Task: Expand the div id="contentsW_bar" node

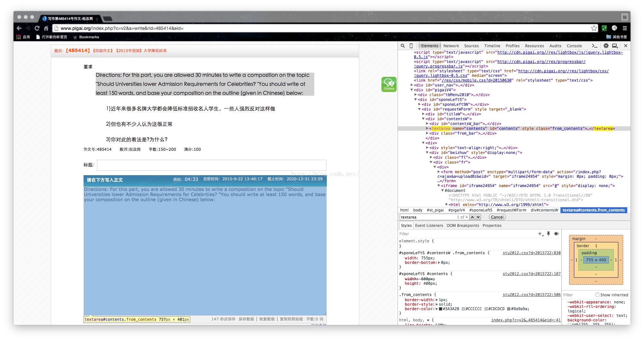Action: [x=427, y=124]
